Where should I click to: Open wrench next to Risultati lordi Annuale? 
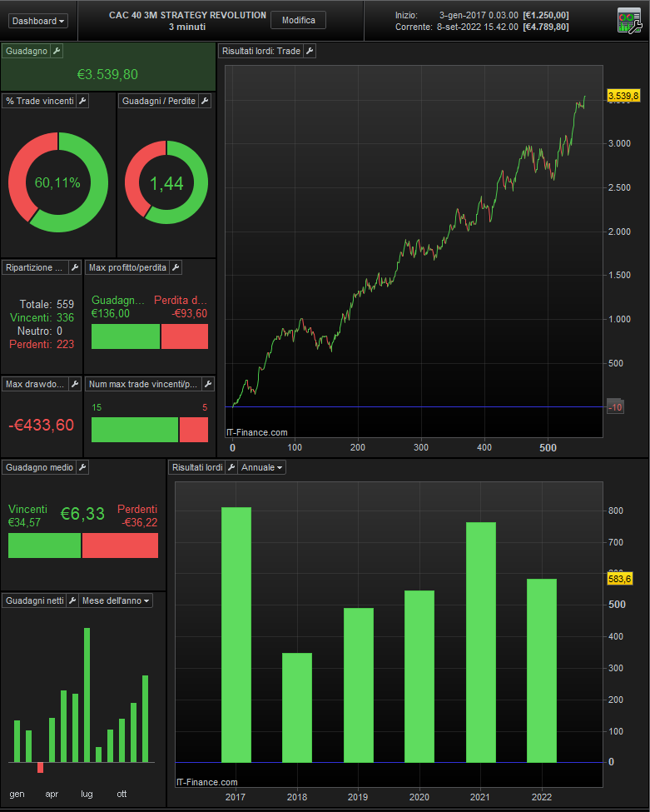(x=231, y=467)
